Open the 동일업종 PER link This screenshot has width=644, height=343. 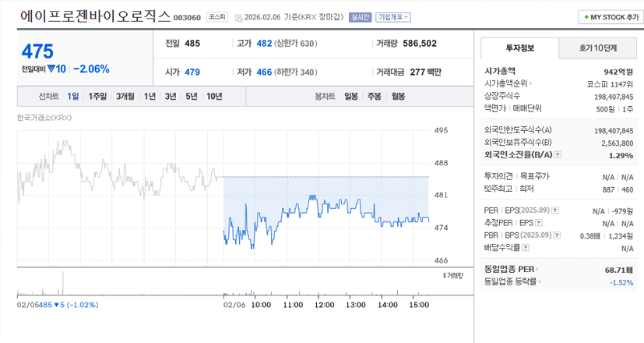point(511,270)
